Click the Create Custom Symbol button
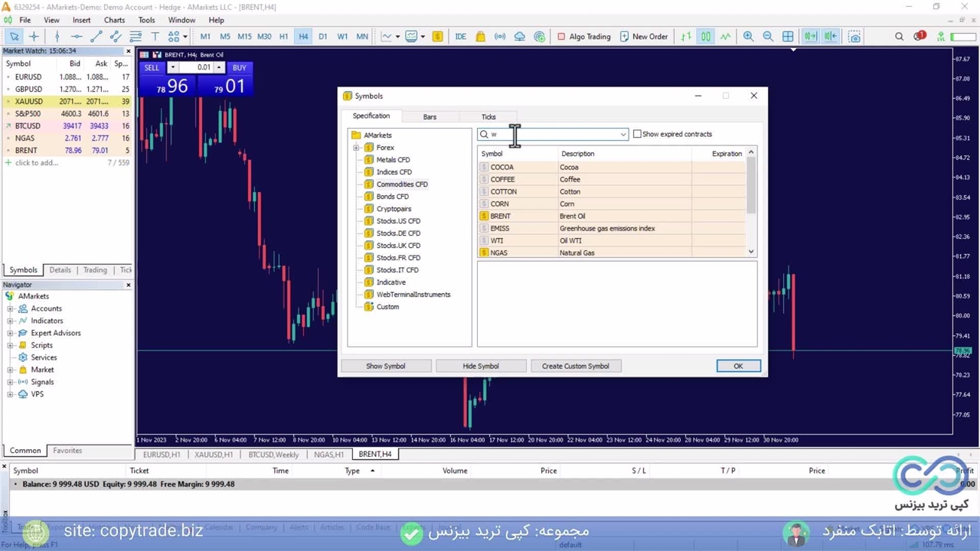 [x=575, y=366]
